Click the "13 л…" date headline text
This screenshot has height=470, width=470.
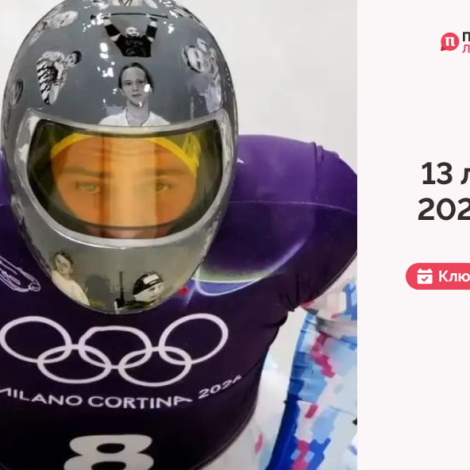coord(445,174)
